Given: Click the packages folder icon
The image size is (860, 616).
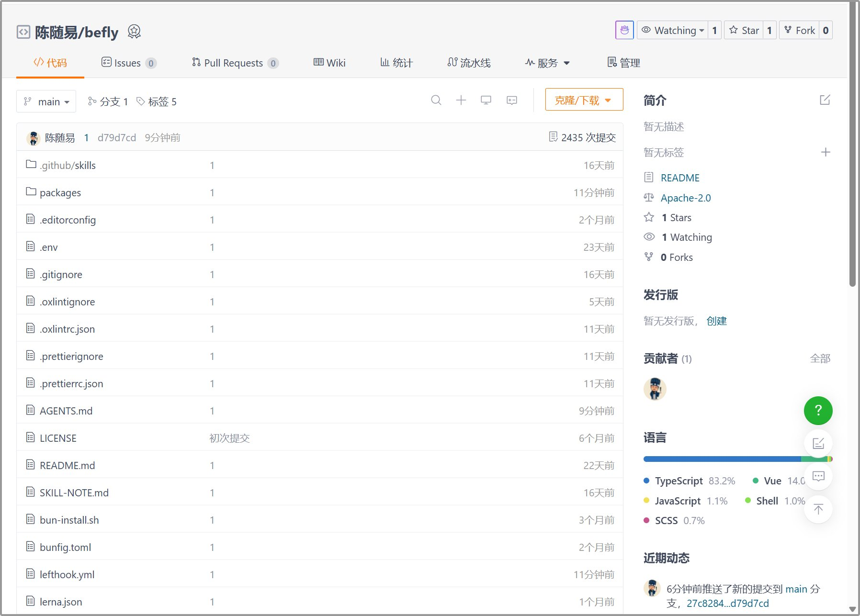Looking at the screenshot, I should (x=31, y=191).
